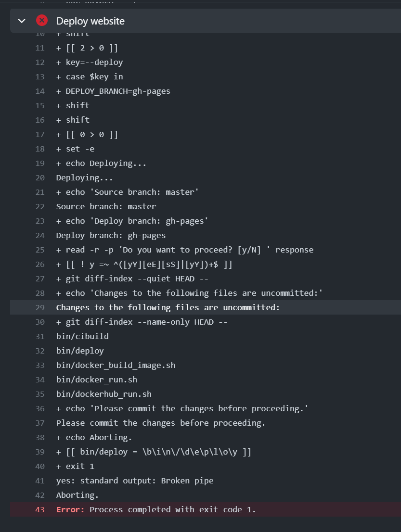This screenshot has width=401, height=532.
Task: Collapse the Deploy website log step
Action: pyautogui.click(x=21, y=21)
